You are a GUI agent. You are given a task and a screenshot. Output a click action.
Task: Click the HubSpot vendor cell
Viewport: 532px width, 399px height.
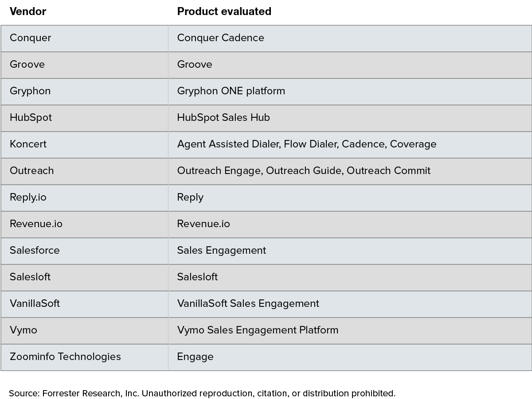pyautogui.click(x=84, y=118)
